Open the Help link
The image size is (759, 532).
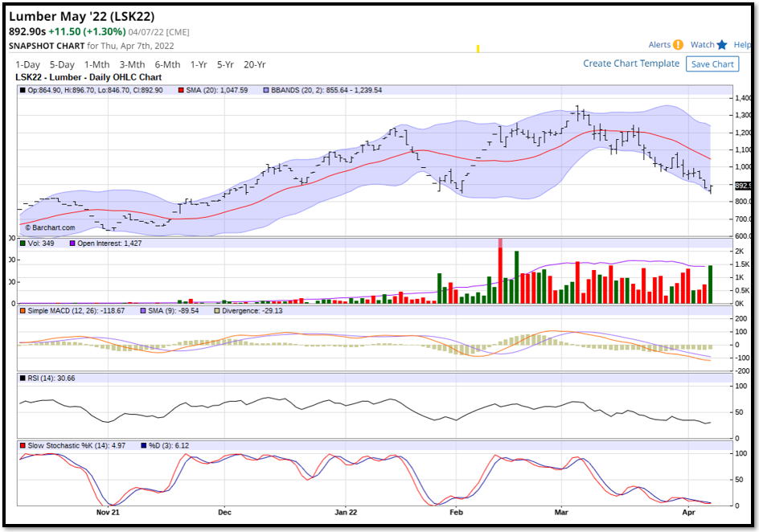(742, 45)
